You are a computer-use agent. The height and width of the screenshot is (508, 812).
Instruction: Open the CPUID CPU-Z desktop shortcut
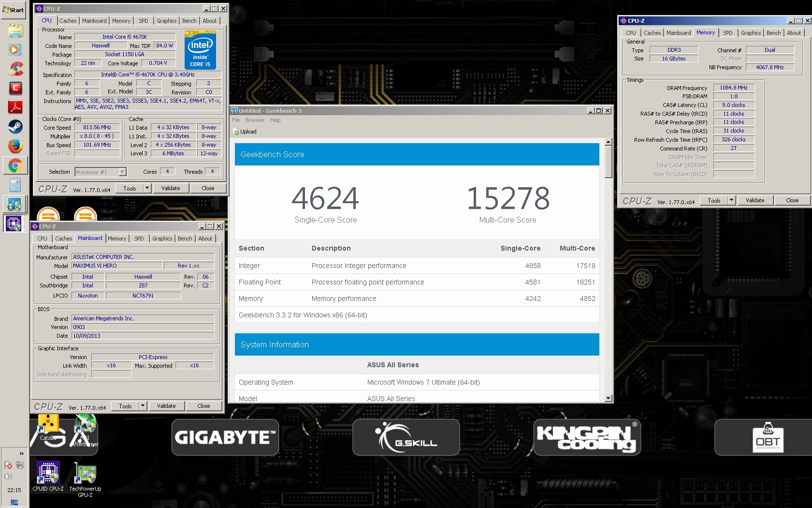pyautogui.click(x=48, y=476)
